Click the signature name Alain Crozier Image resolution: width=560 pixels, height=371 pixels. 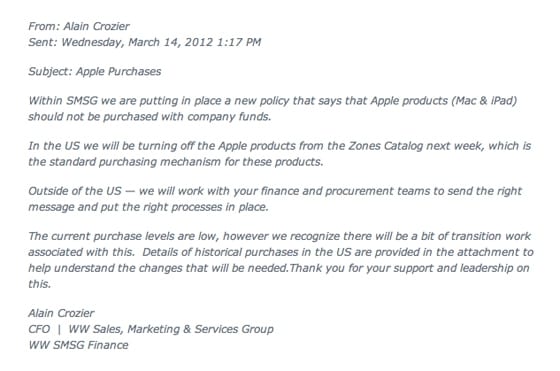pos(61,314)
